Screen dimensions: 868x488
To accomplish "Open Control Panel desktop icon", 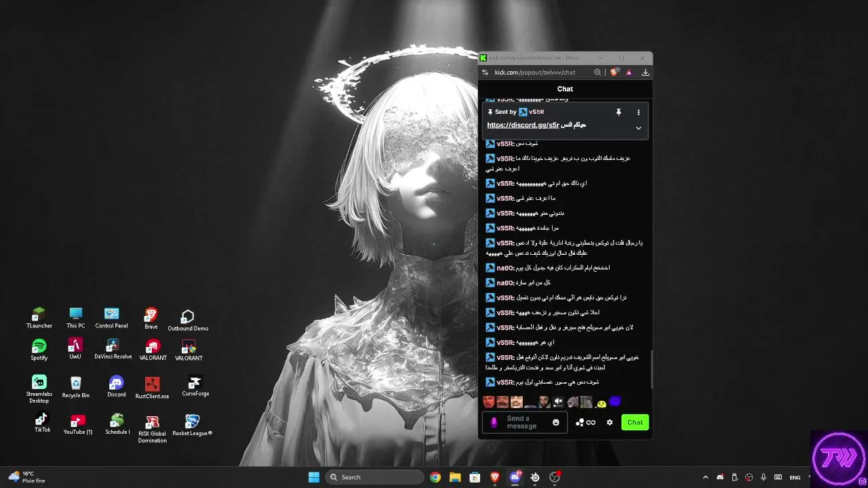I will click(111, 318).
